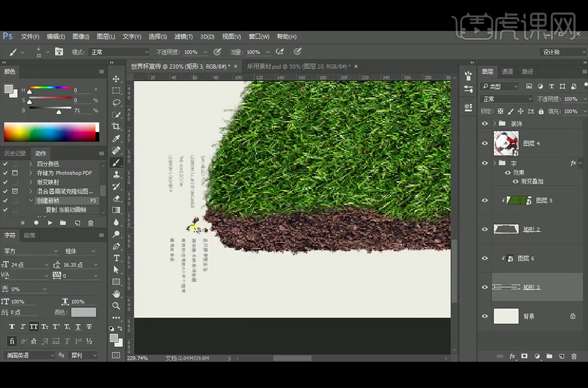The width and height of the screenshot is (588, 388).
Task: Hide the 矩形 2 layer
Action: tap(485, 229)
